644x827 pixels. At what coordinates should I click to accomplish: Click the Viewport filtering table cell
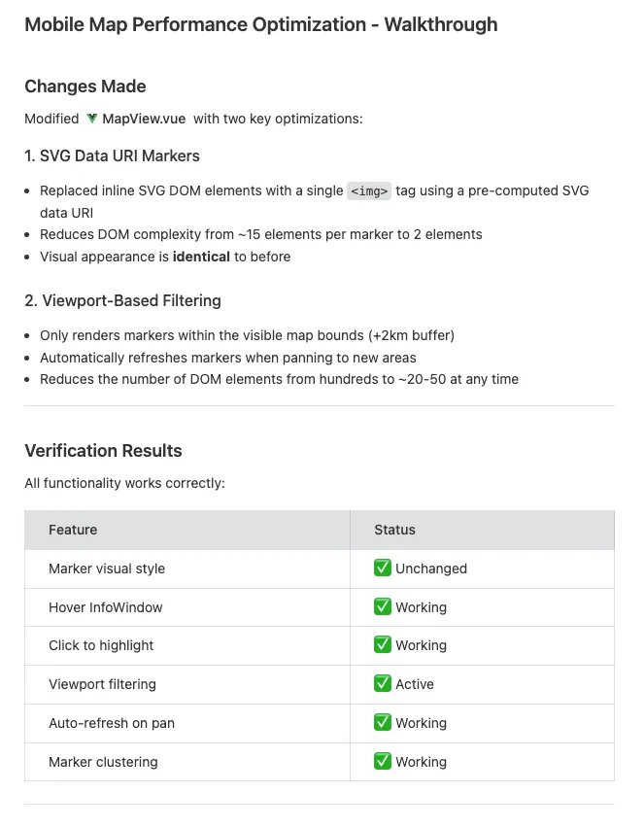click(102, 684)
